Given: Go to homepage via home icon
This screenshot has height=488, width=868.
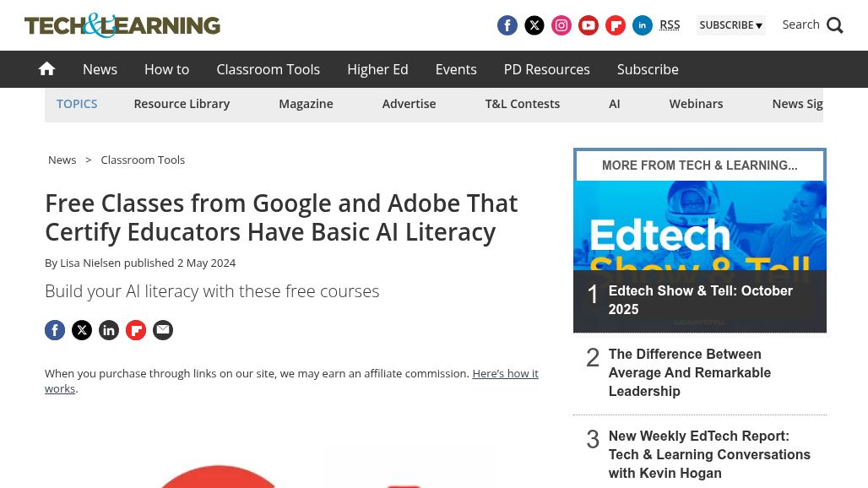Looking at the screenshot, I should tap(47, 69).
